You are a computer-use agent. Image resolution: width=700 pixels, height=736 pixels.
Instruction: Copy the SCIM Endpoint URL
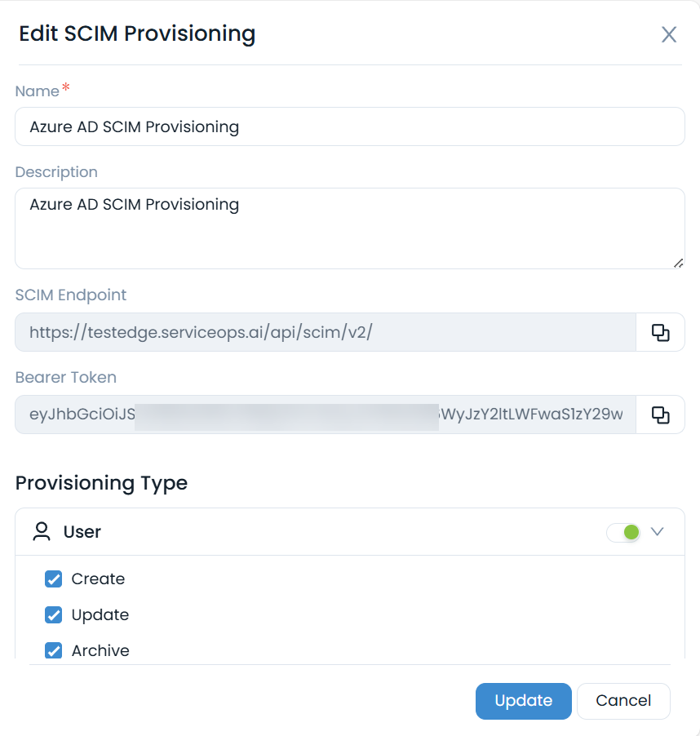click(660, 332)
